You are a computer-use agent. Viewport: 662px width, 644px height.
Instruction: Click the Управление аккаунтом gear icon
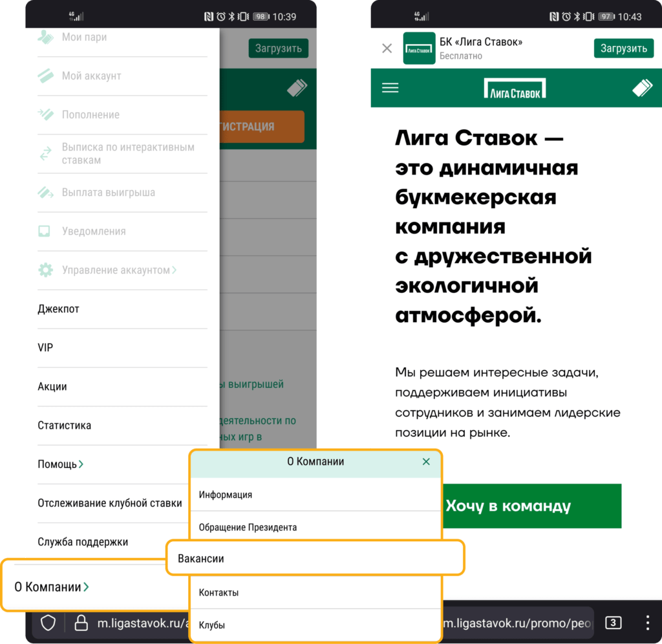[45, 270]
